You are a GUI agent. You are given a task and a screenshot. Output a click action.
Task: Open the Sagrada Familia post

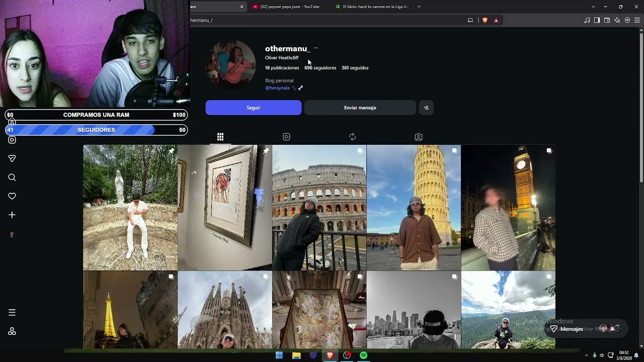point(225,310)
